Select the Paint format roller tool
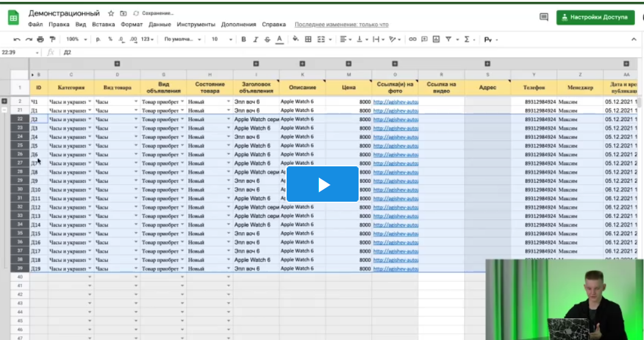The image size is (644, 340). [x=52, y=40]
